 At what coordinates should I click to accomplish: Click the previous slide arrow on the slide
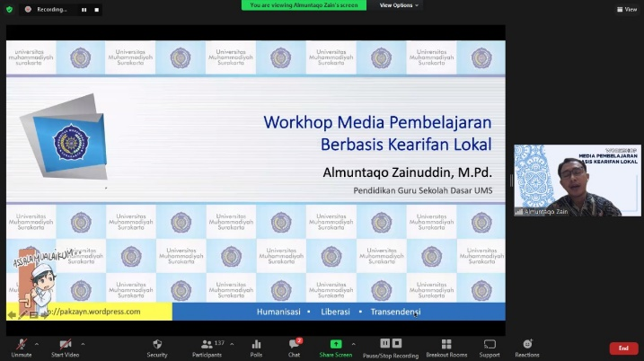tap(12, 315)
